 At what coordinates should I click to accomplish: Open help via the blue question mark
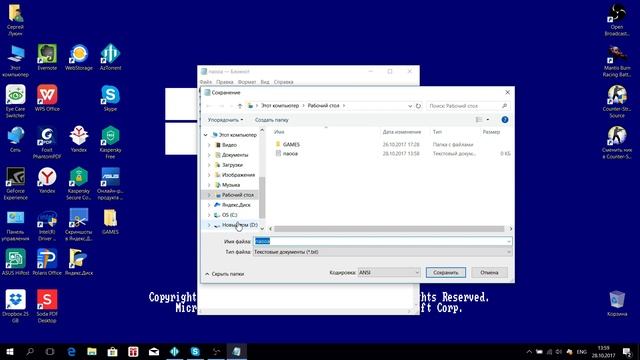point(505,120)
